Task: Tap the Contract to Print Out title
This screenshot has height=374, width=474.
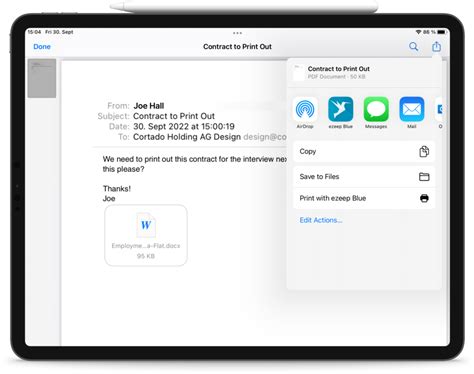Action: [x=237, y=47]
